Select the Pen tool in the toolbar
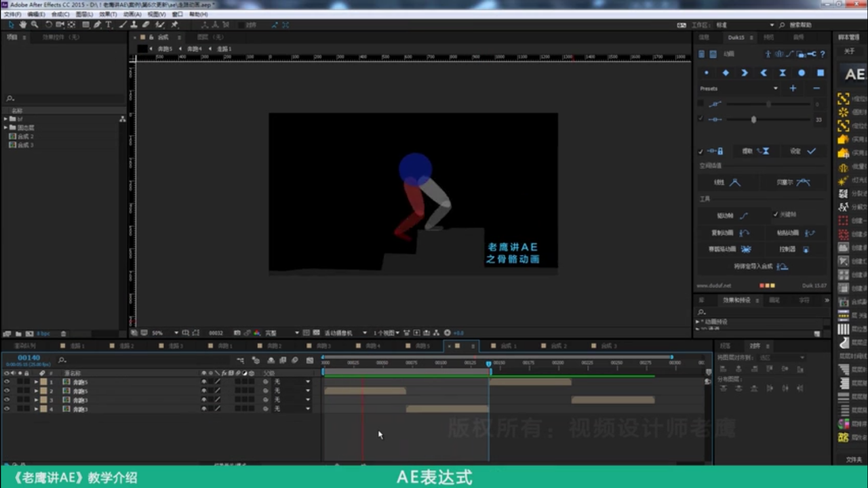Screen dimensions: 868x488 [98, 24]
